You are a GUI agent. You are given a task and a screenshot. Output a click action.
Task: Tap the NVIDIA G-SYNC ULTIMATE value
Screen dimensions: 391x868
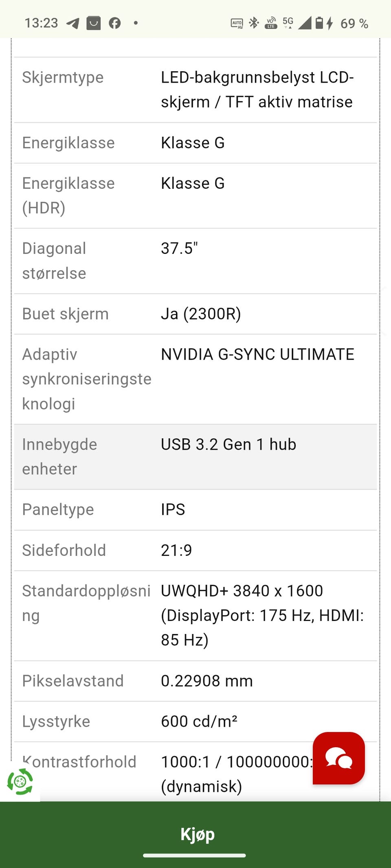[x=257, y=354]
